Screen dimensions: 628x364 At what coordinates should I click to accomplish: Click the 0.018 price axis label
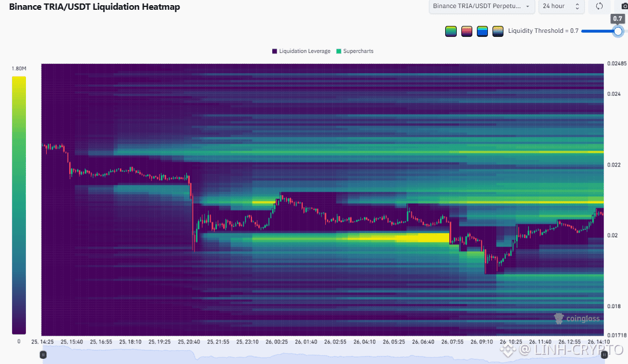click(x=614, y=306)
